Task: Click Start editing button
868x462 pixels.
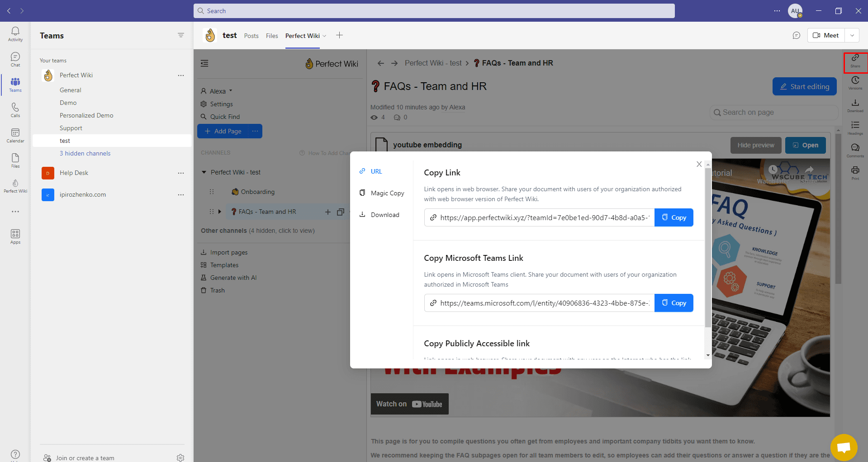Action: coord(805,86)
